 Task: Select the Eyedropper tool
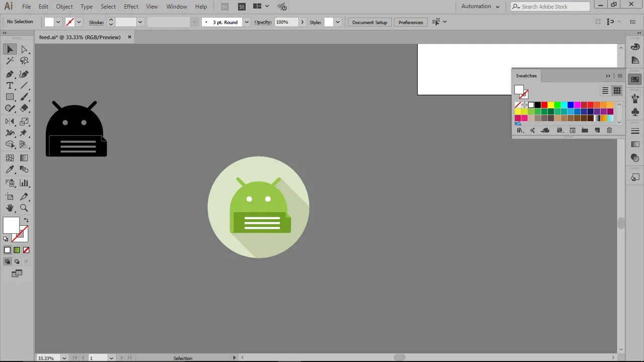click(x=10, y=170)
